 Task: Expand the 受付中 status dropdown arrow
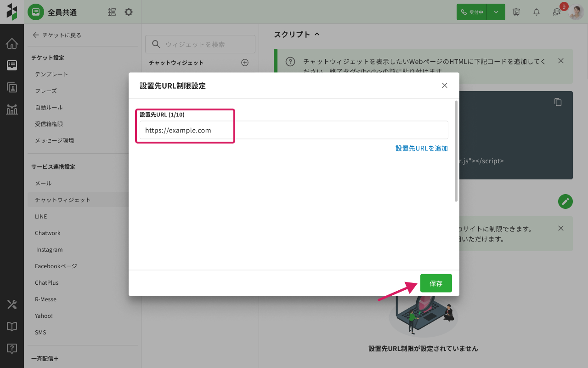[x=496, y=12]
